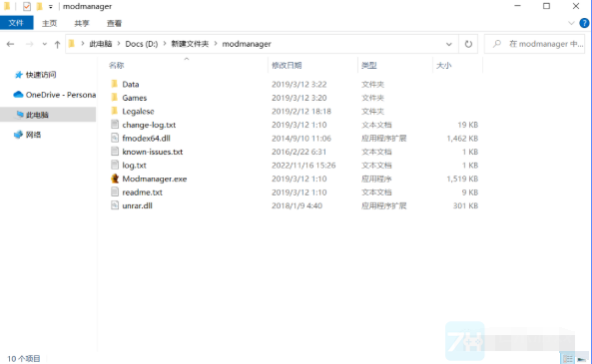
Task: Click the date 2022/11/16 15:26
Action: point(303,166)
